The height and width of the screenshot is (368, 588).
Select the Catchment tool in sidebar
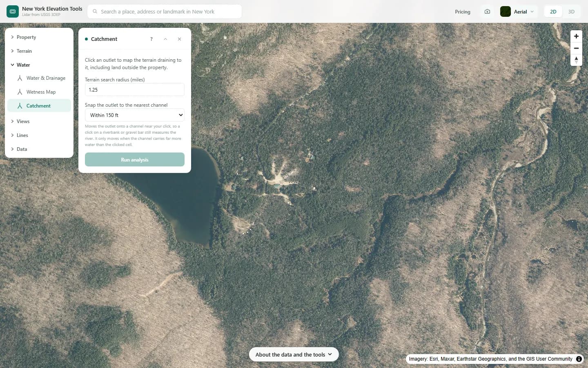point(39,106)
